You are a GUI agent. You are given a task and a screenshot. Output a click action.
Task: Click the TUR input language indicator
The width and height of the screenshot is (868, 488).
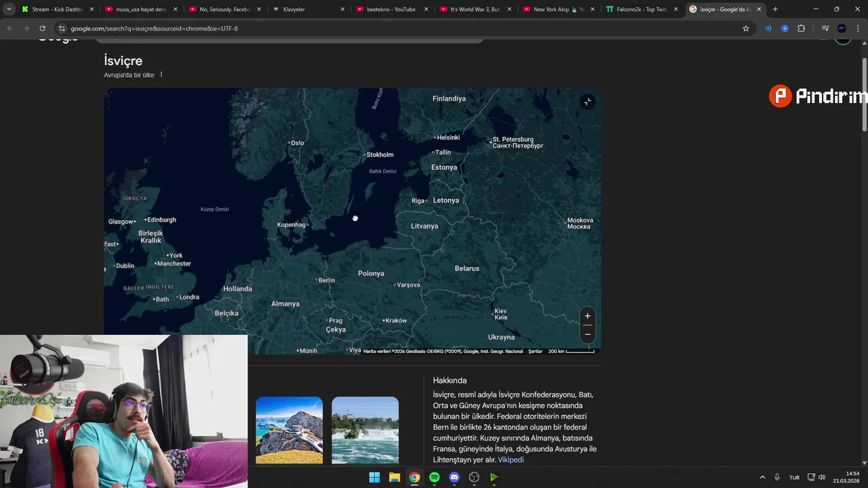click(x=794, y=477)
